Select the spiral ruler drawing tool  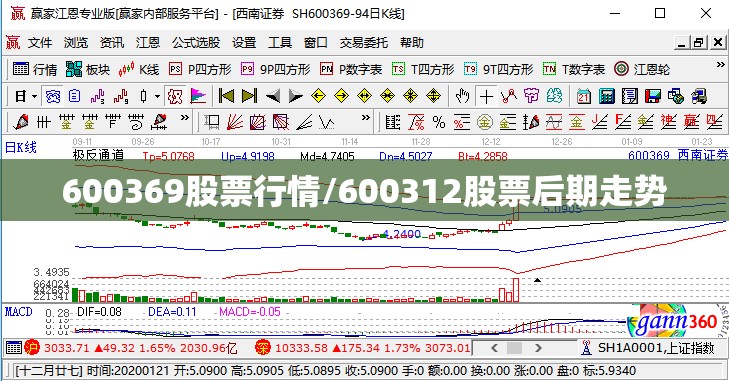(x=136, y=122)
